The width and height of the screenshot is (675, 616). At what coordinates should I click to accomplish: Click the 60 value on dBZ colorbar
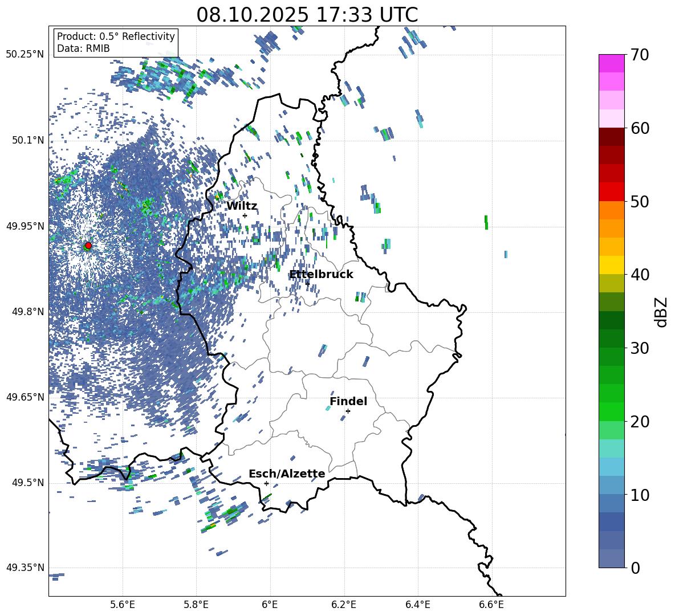tap(639, 128)
